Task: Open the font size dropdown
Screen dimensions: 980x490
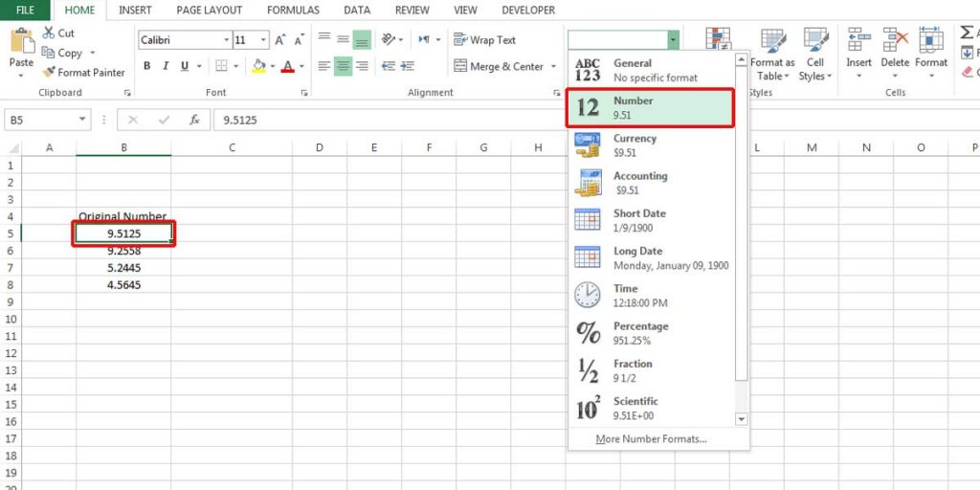Action: click(x=264, y=40)
